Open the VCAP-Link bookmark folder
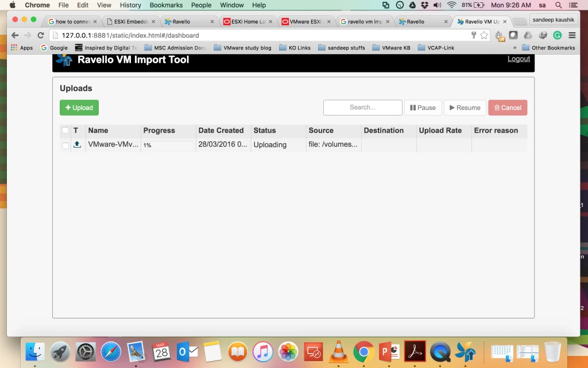The width and height of the screenshot is (588, 368). 436,48
